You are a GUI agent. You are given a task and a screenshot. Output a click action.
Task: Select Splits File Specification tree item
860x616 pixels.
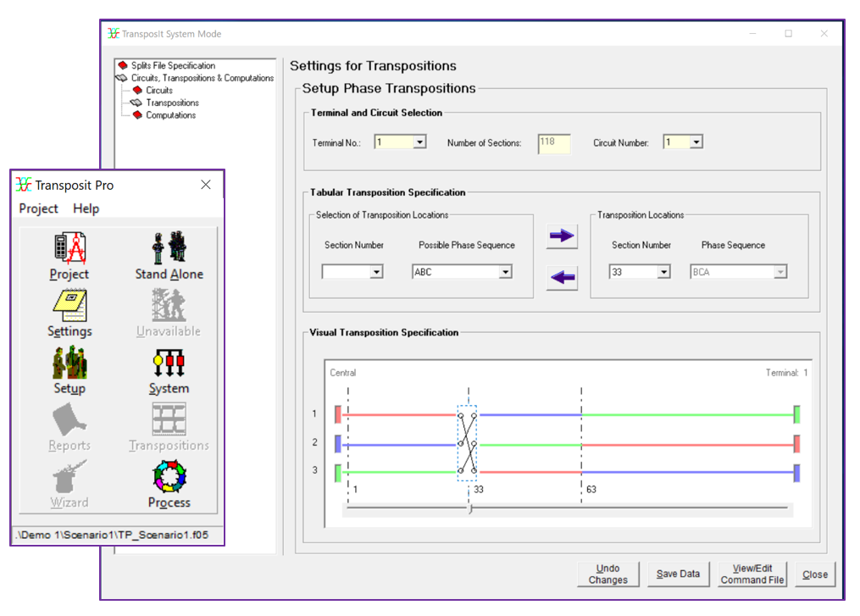click(x=173, y=65)
